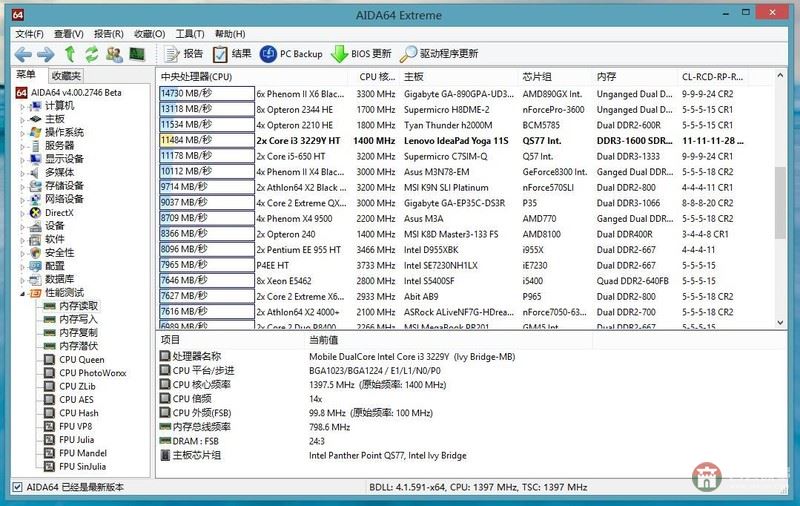The width and height of the screenshot is (800, 506).
Task: Select FPU Mandel benchmark
Action: click(x=83, y=452)
